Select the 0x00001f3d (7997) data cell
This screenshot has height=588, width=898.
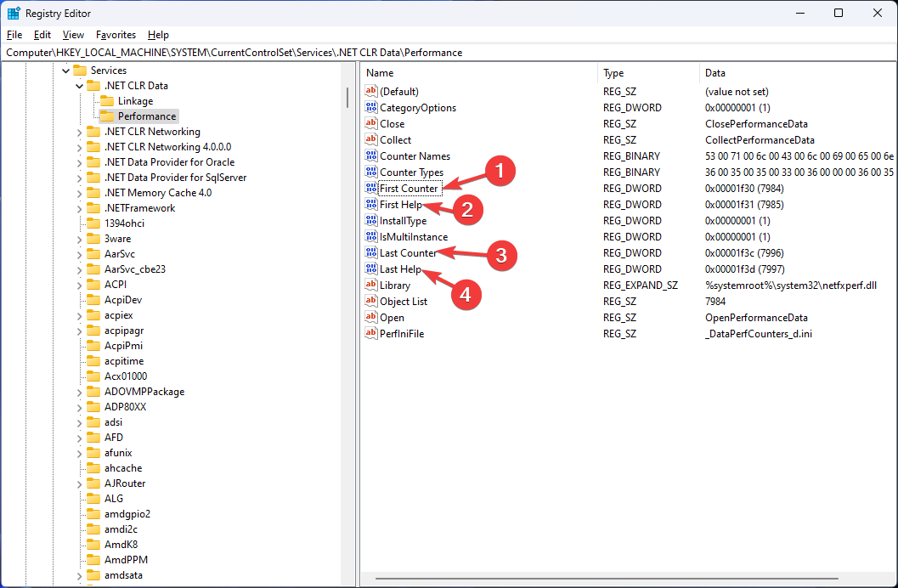744,269
